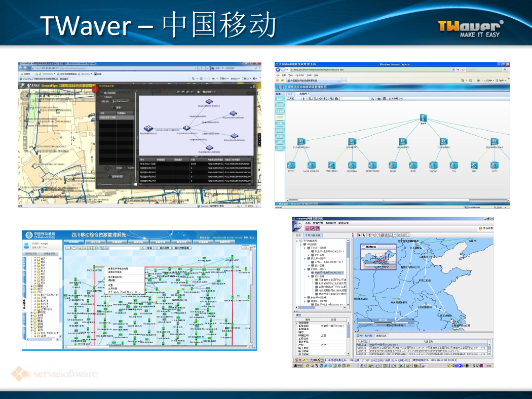Viewport: 532px width, 399px height.
Task: Click the leaf node labeled DDDD
Action: point(413,166)
